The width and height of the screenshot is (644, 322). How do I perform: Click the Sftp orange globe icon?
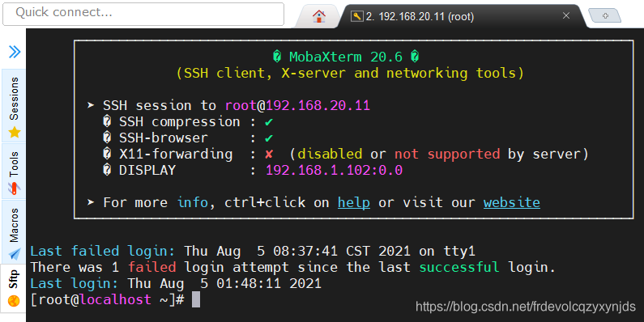tap(14, 301)
